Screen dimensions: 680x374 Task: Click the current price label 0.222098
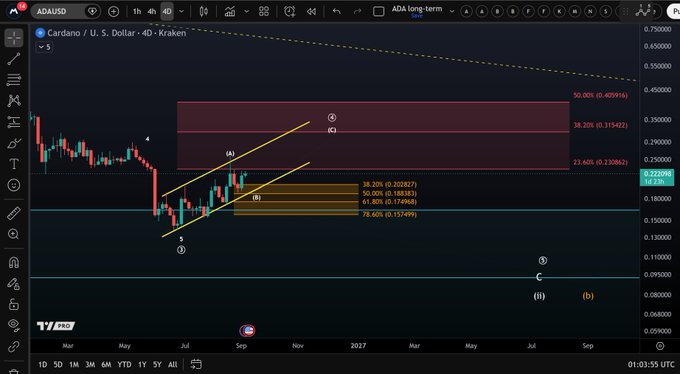pyautogui.click(x=657, y=174)
